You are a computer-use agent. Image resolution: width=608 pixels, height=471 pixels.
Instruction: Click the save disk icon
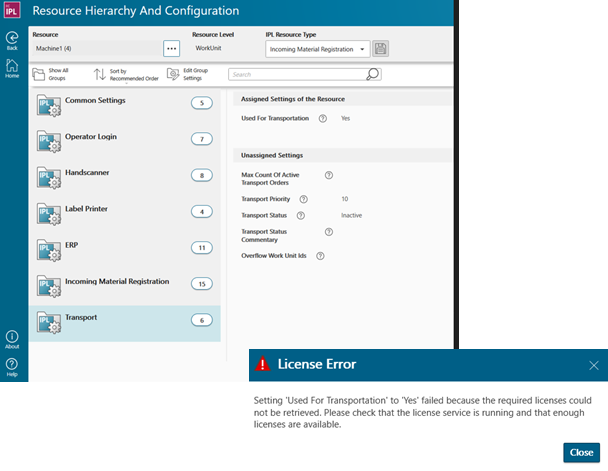(381, 49)
